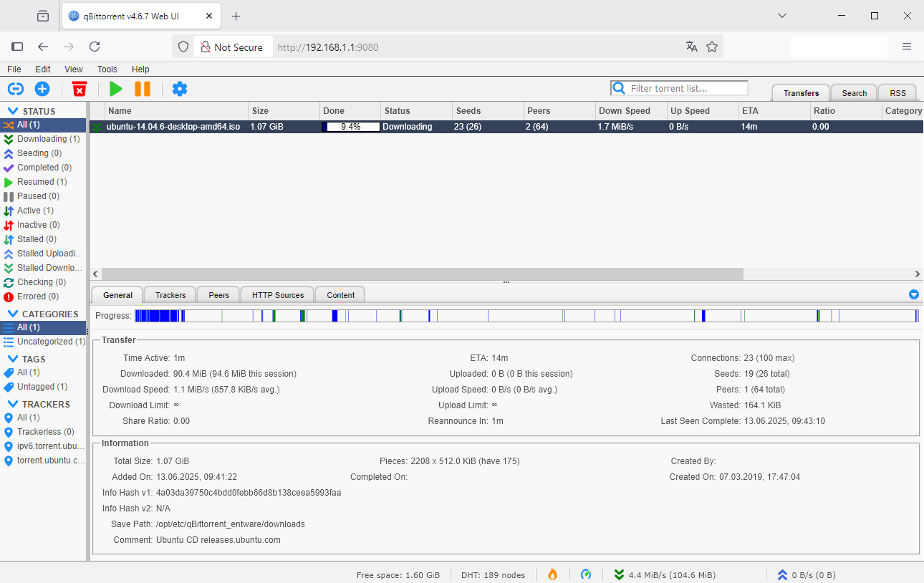Click the torrent pieces progress bar
The height and width of the screenshot is (583, 924).
pyautogui.click(x=526, y=316)
